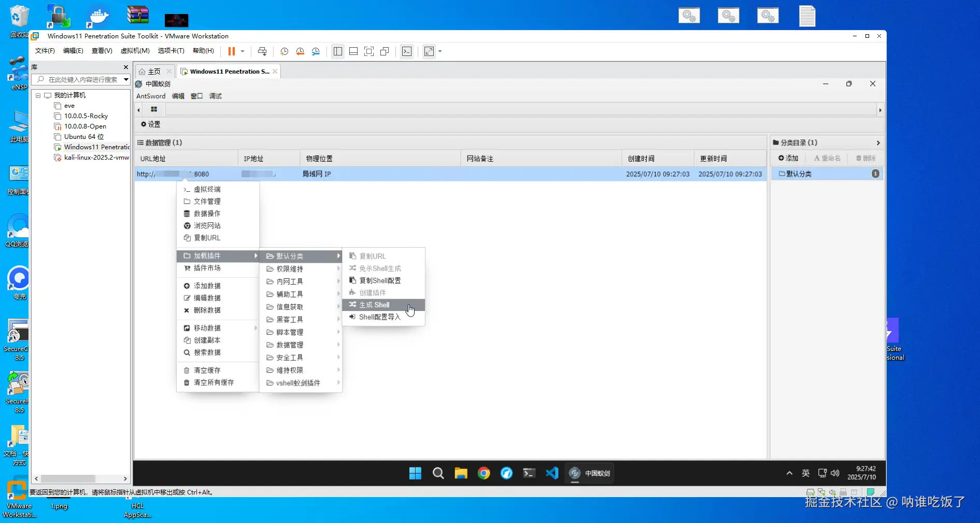Click the stretch guest display icon
The height and width of the screenshot is (523, 980).
[429, 51]
